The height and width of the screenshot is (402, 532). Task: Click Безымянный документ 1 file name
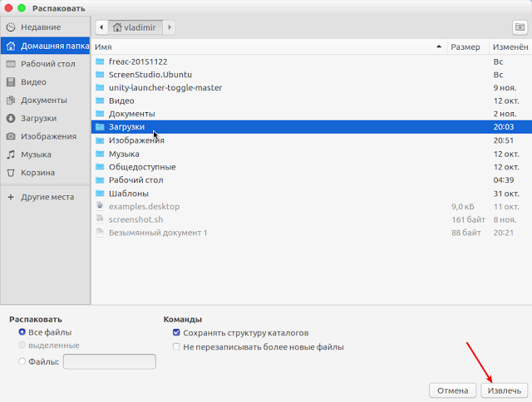tap(158, 233)
